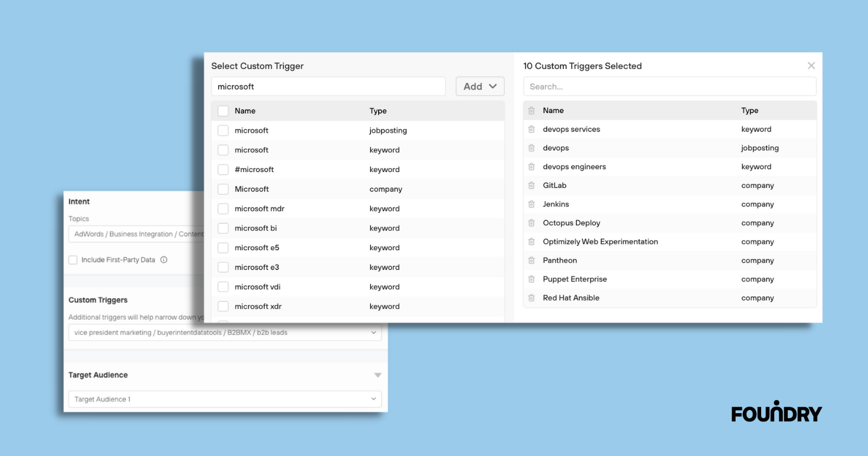Select microsoft vdi checkbox
The width and height of the screenshot is (868, 456).
223,287
